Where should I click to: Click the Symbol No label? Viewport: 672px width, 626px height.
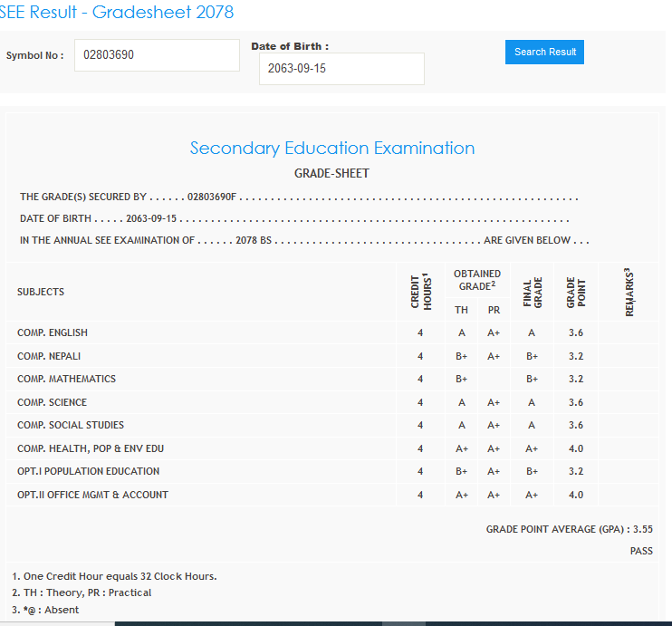tap(34, 55)
